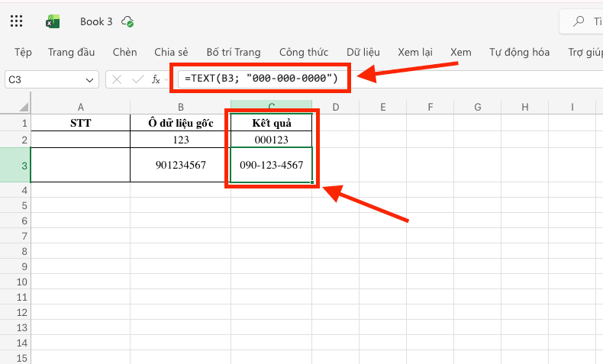Confirm the formula with the checkmark icon
This screenshot has height=364, width=603.
pyautogui.click(x=137, y=79)
